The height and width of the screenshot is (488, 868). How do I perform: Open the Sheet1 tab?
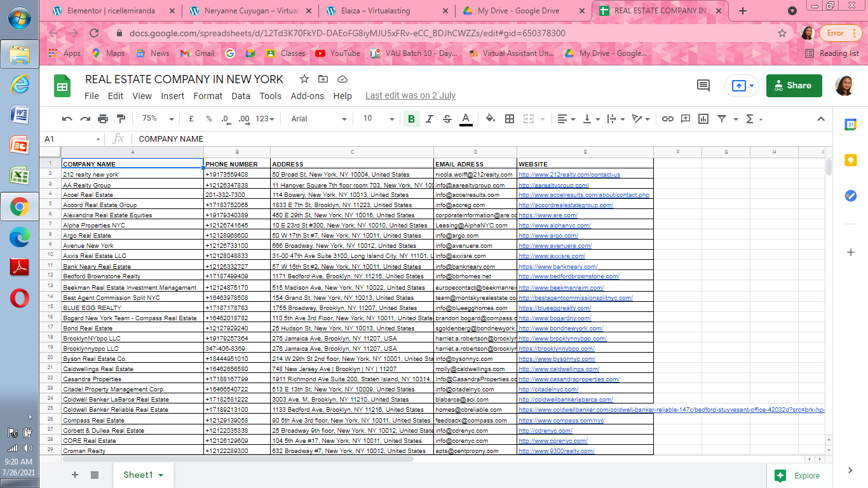coord(144,475)
